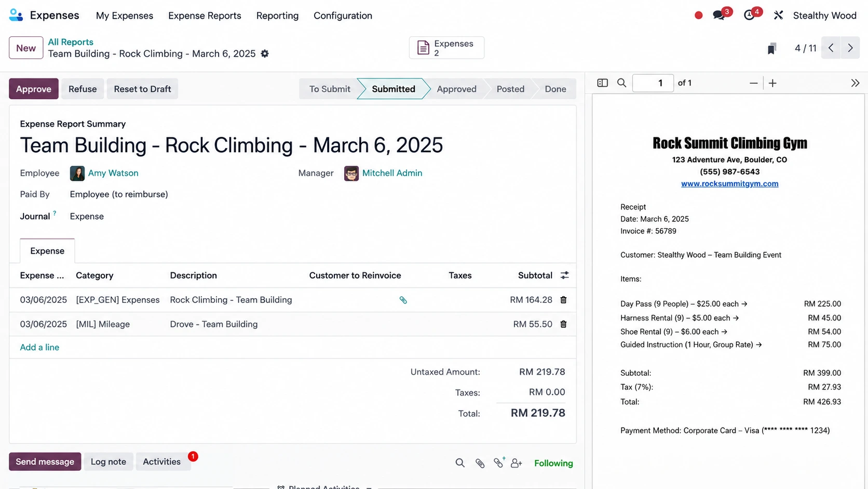The width and height of the screenshot is (868, 489).
Task: Open the Reporting menu
Action: click(x=277, y=16)
